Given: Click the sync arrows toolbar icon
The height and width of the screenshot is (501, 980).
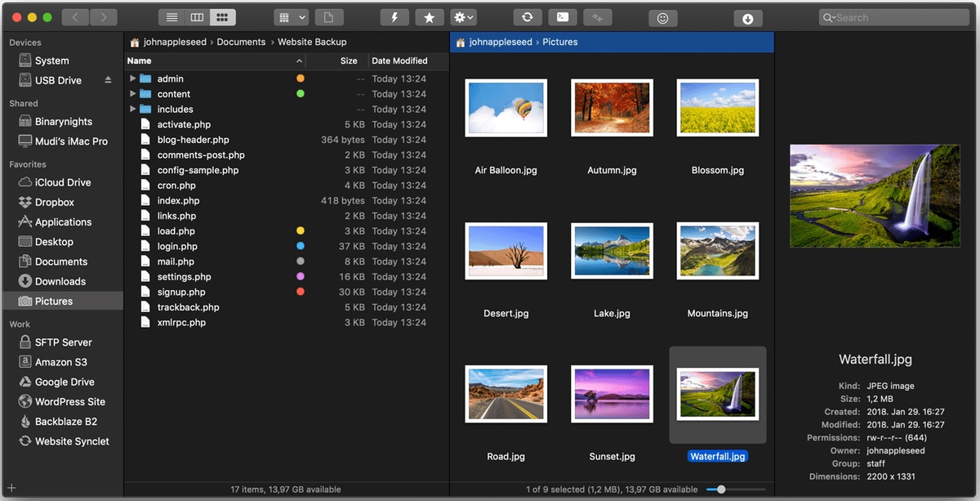Looking at the screenshot, I should (528, 17).
